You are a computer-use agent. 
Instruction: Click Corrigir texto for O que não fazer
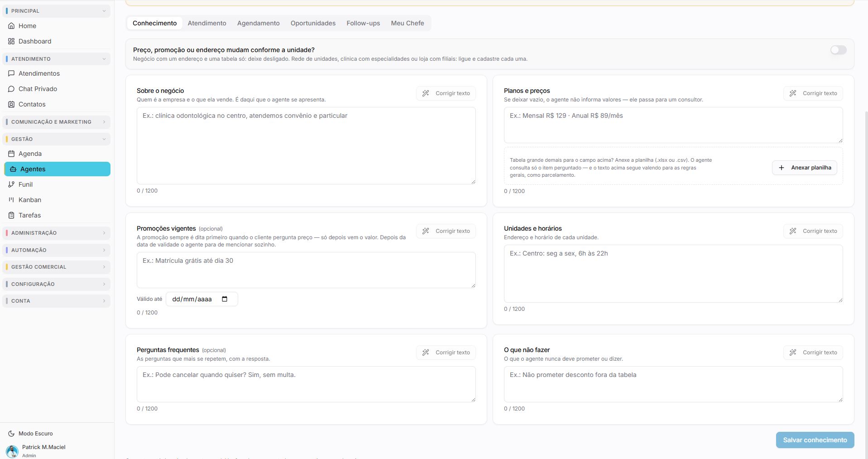coord(813,353)
